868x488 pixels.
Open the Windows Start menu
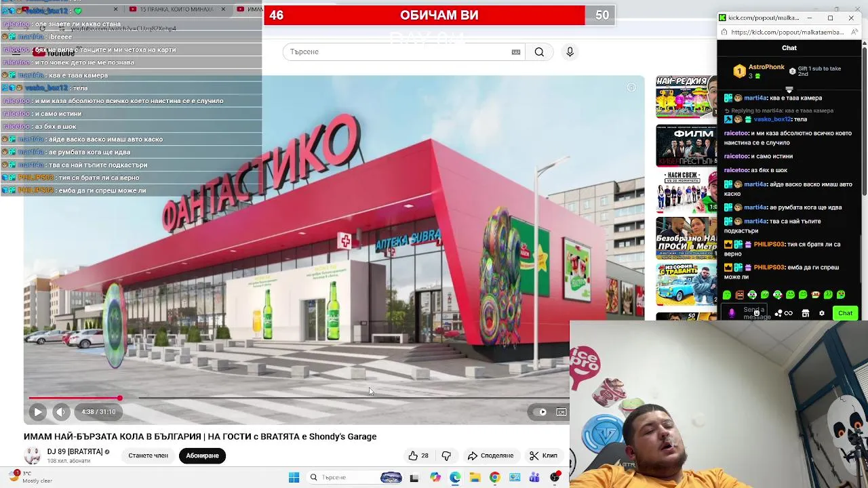294,477
